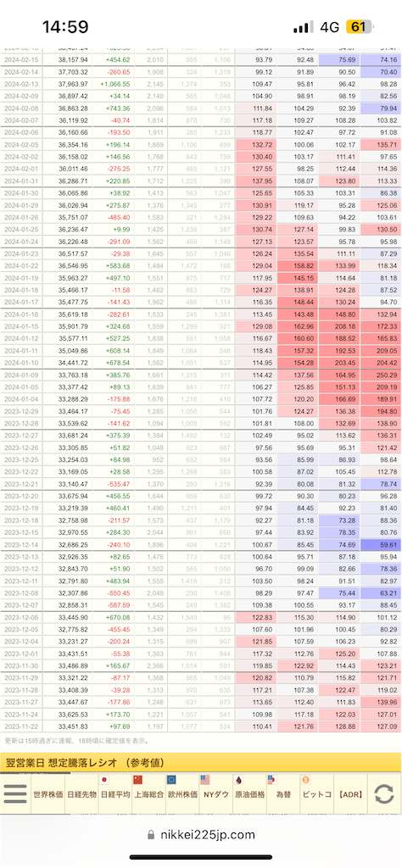402x868 pixels.
Task: Tap the cellular signal bars icon
Action: [304, 27]
